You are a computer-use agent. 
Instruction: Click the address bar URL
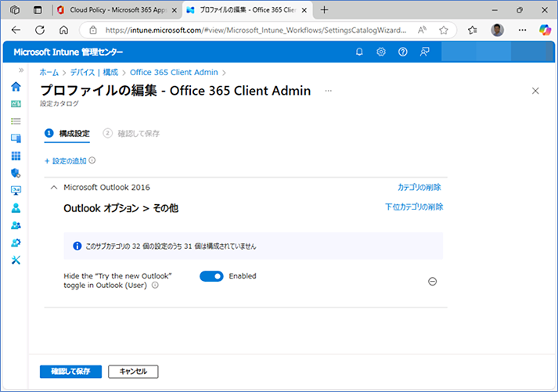tap(255, 31)
